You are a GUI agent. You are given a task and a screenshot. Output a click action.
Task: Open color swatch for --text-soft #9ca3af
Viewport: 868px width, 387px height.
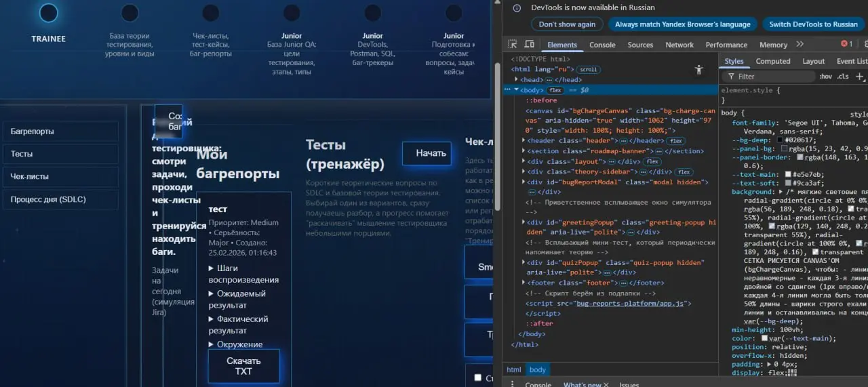click(x=788, y=182)
